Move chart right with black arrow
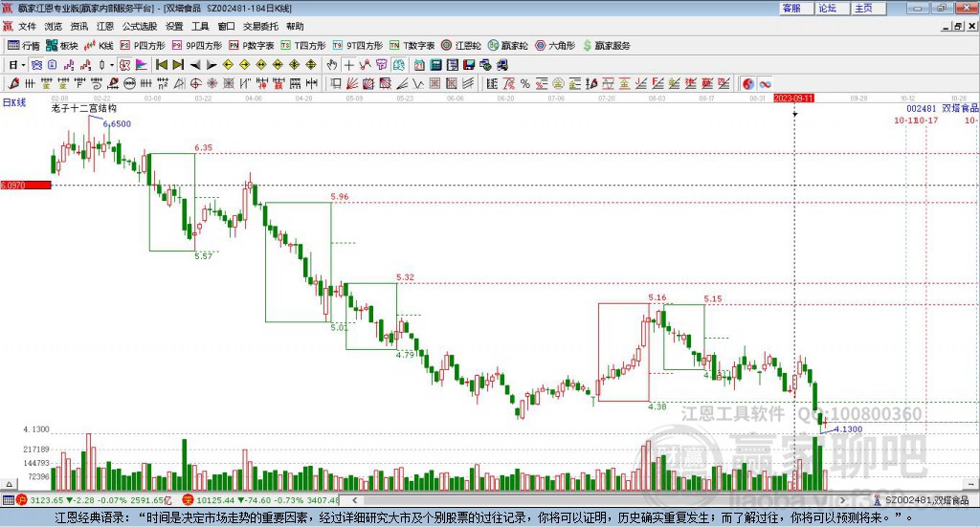The width and height of the screenshot is (980, 527). coord(212,65)
